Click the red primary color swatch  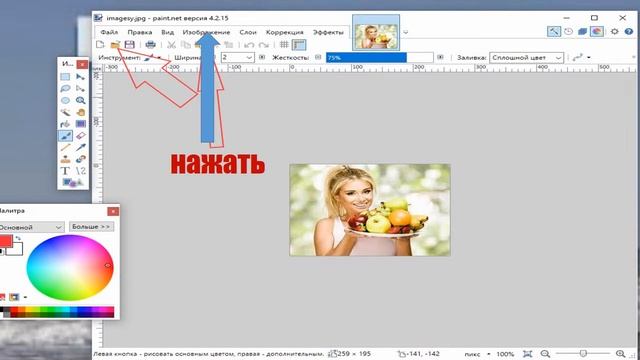(6, 241)
